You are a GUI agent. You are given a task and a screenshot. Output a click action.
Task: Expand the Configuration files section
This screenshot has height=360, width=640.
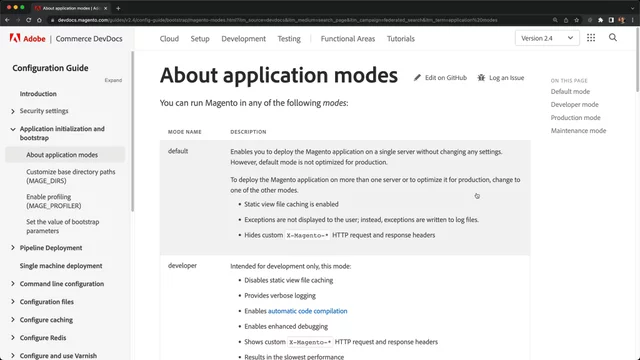tap(13, 302)
